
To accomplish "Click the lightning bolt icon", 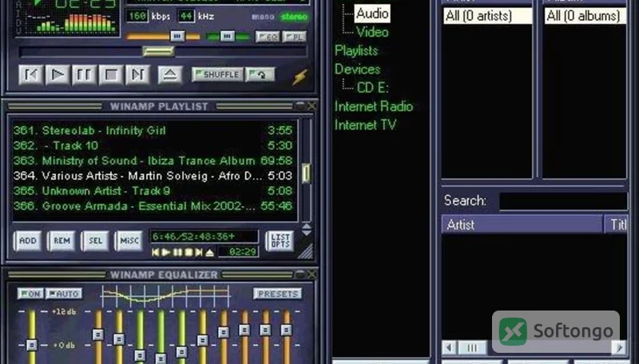I will [x=300, y=77].
